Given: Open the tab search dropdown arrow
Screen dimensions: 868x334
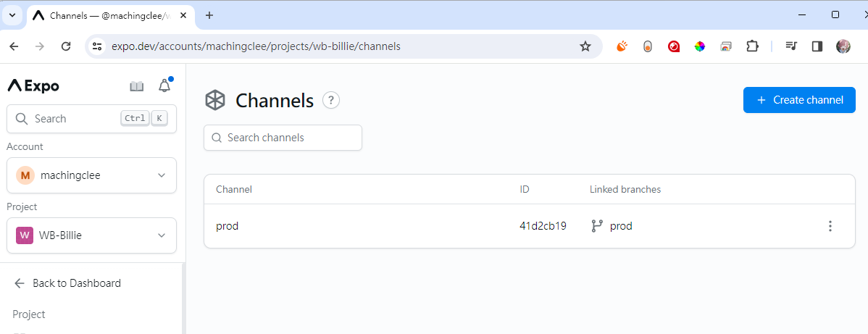Looking at the screenshot, I should point(12,15).
